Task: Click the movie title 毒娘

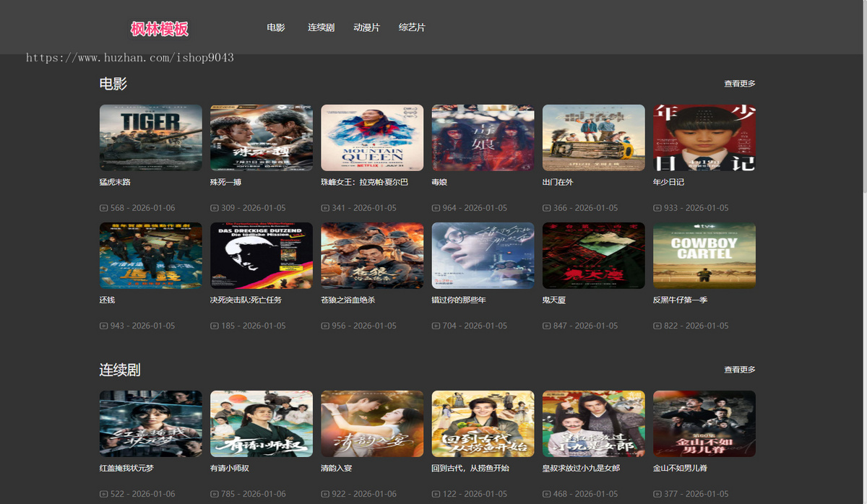Action: click(x=440, y=182)
